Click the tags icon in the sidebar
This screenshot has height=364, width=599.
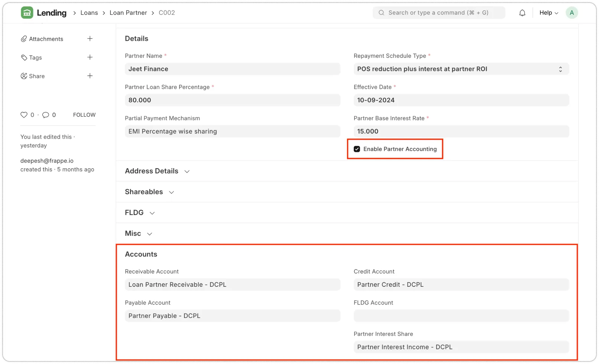point(24,57)
